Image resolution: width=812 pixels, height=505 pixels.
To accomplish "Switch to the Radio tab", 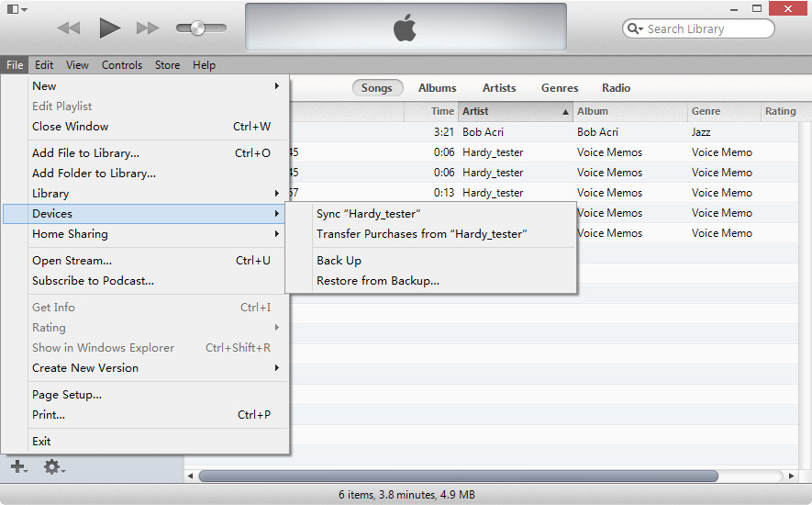I will point(617,87).
